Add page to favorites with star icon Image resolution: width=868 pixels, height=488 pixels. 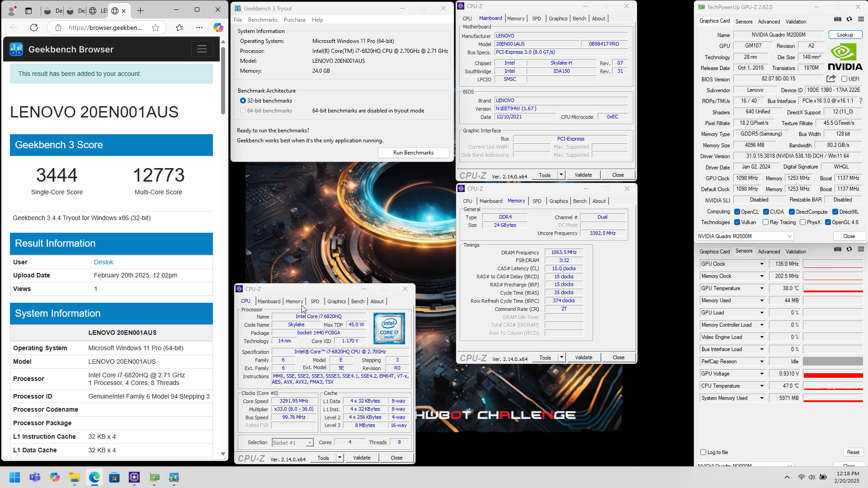click(156, 28)
